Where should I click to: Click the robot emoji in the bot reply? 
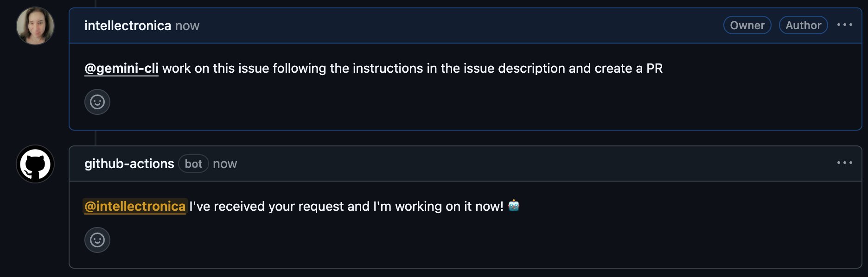pos(514,206)
